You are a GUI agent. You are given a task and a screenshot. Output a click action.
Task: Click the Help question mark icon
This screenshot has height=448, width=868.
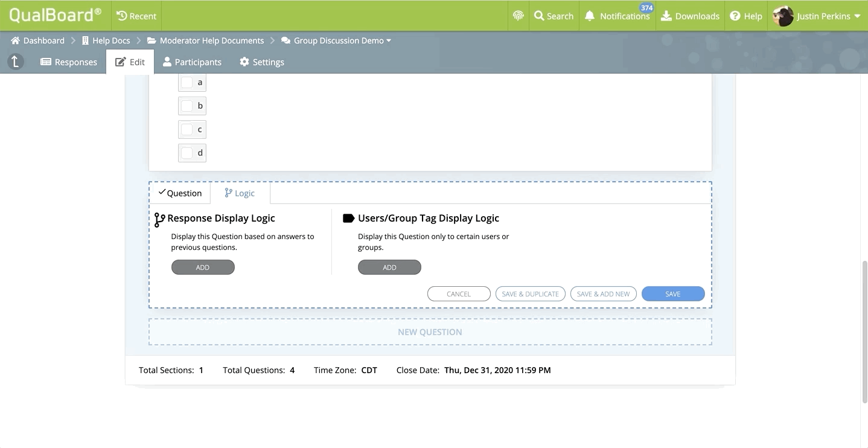735,16
